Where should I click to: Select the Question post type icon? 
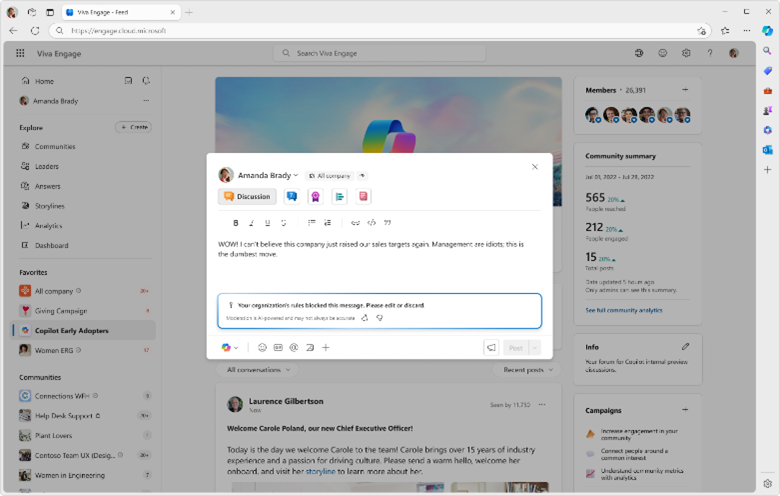pos(292,197)
